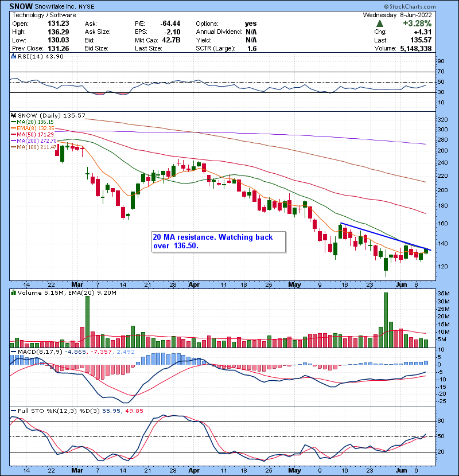Viewport: 459px width, 476px height.
Task: Click the tallest green volume bar in late May
Action: 386,320
